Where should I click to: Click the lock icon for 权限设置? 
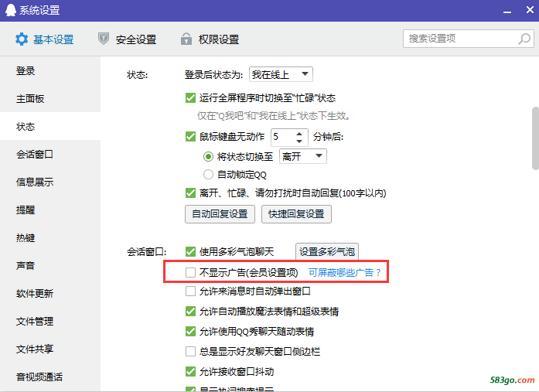point(186,39)
